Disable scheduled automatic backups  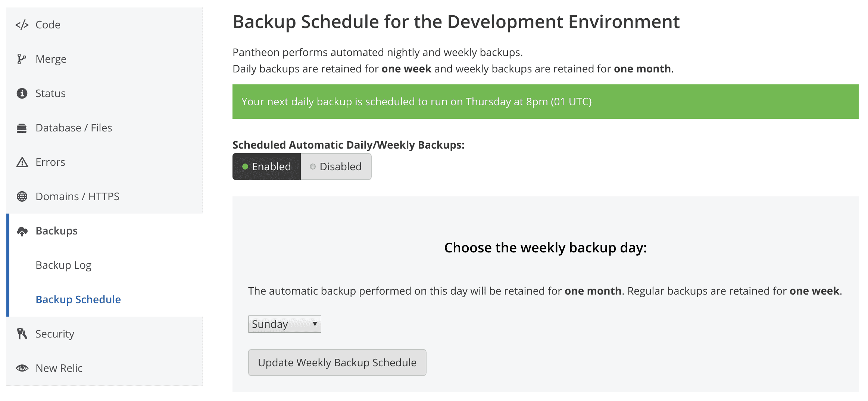(335, 167)
